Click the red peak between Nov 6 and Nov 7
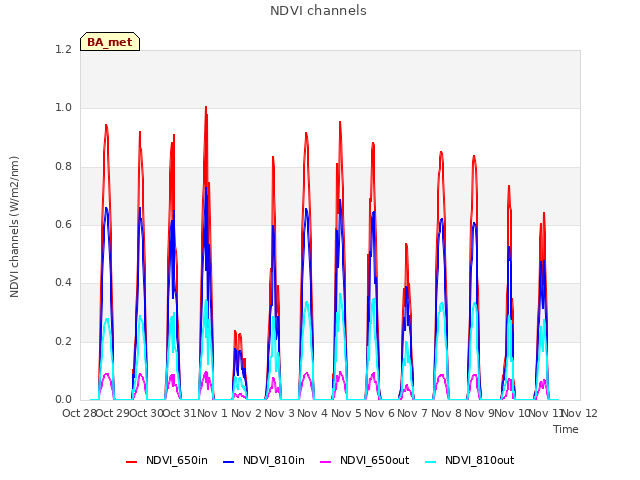The image size is (640, 480). click(x=406, y=245)
